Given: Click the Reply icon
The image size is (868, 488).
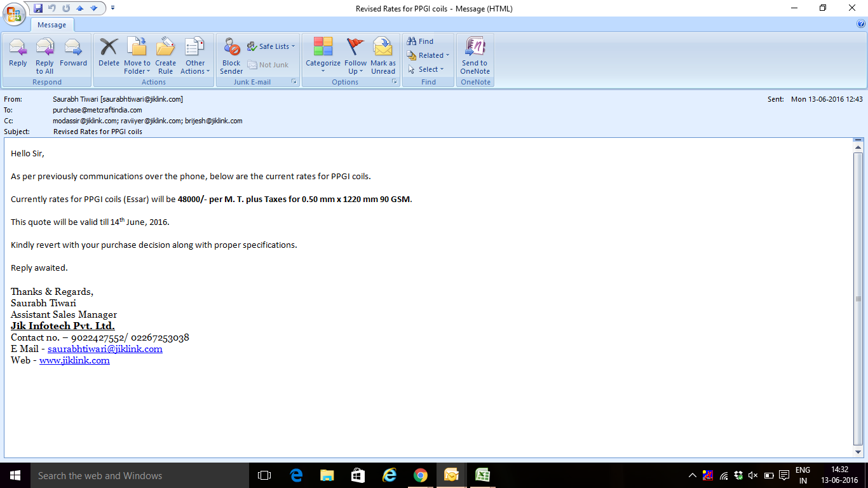Looking at the screenshot, I should (18, 53).
